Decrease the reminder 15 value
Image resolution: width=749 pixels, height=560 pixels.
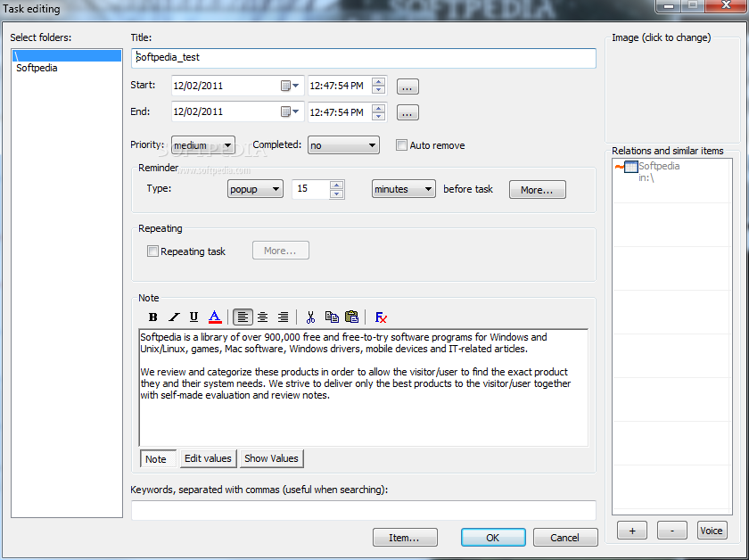tap(337, 194)
